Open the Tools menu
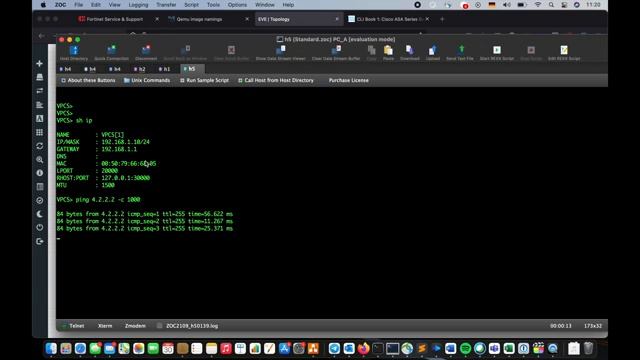The height and width of the screenshot is (360, 640). point(213,5)
